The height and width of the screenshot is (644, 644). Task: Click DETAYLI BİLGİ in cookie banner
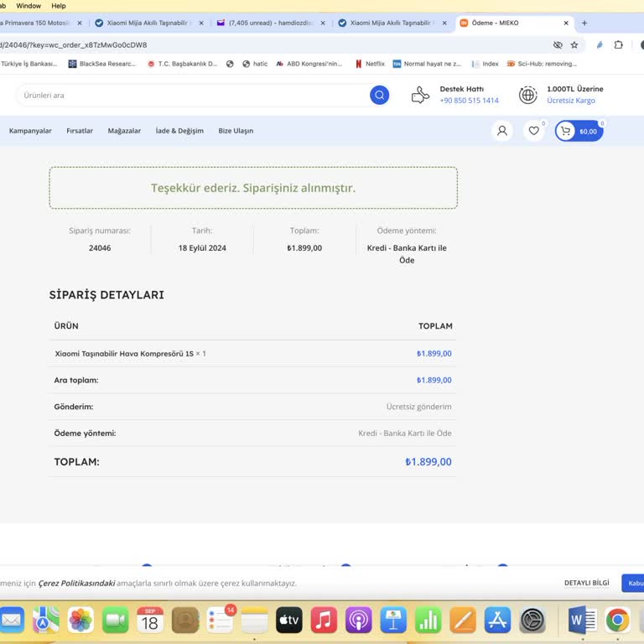(x=586, y=583)
